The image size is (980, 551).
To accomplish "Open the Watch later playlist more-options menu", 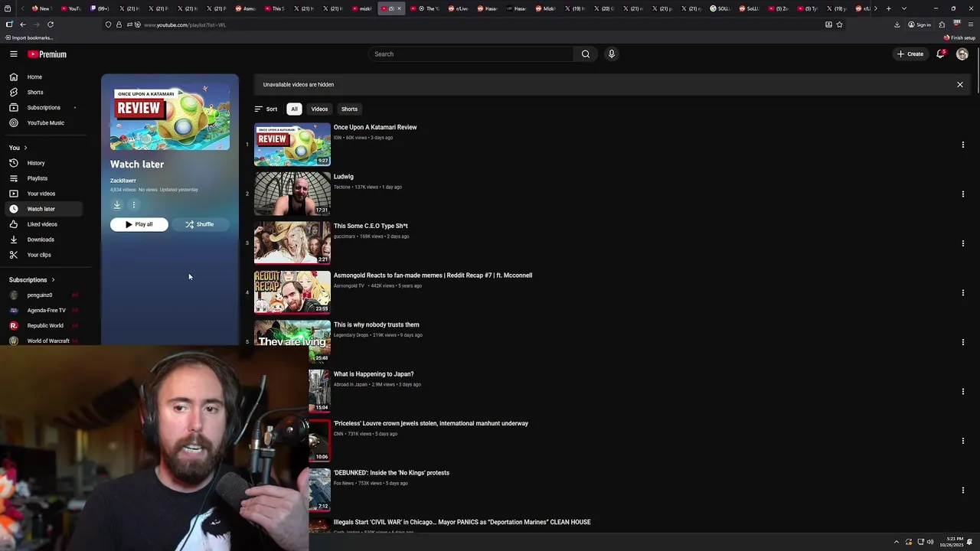I will pos(133,204).
